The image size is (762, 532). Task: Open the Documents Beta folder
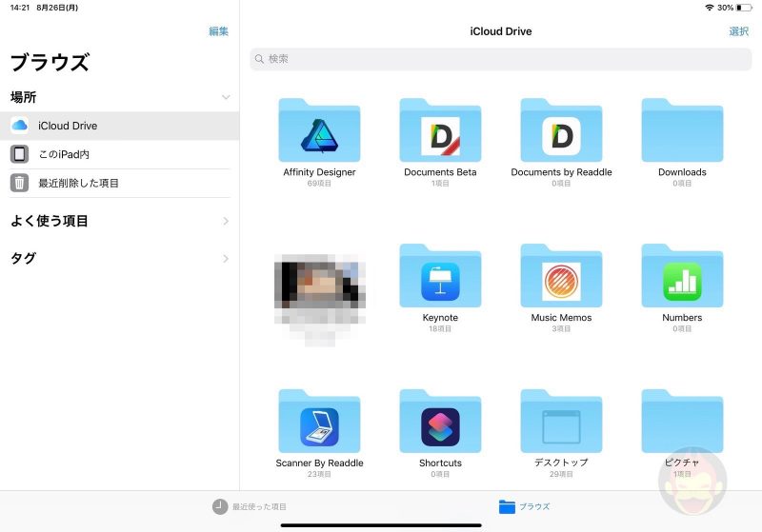click(x=440, y=130)
